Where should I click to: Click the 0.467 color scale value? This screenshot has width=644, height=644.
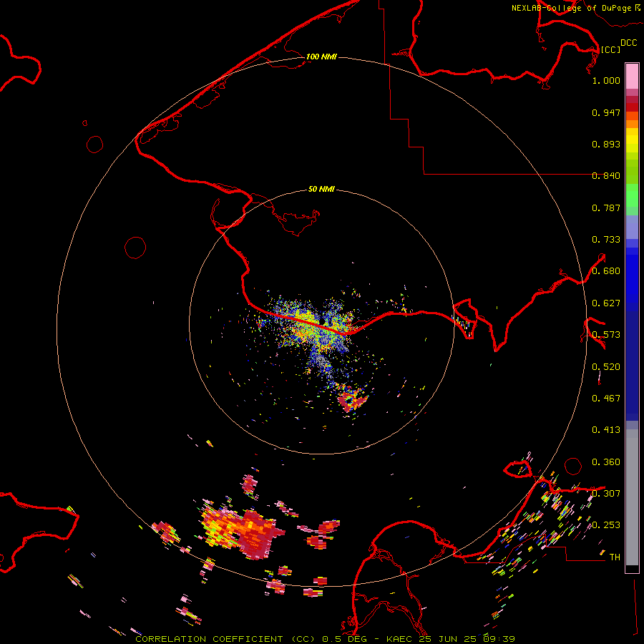tap(606, 399)
